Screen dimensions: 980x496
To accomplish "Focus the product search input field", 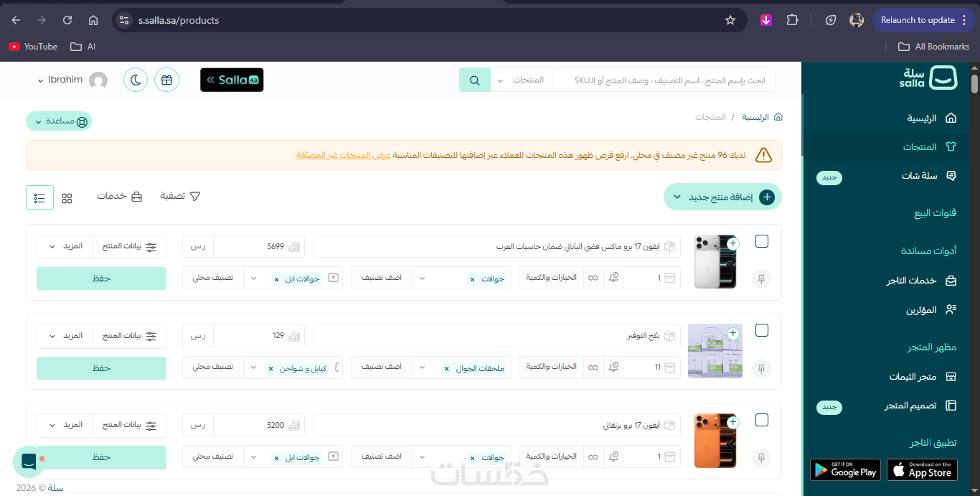I will tap(664, 80).
